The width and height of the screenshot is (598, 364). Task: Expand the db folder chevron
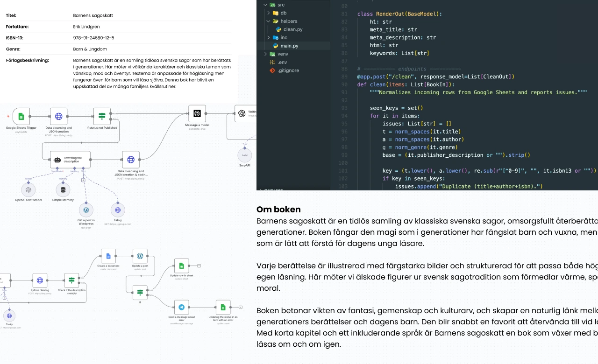tap(269, 13)
